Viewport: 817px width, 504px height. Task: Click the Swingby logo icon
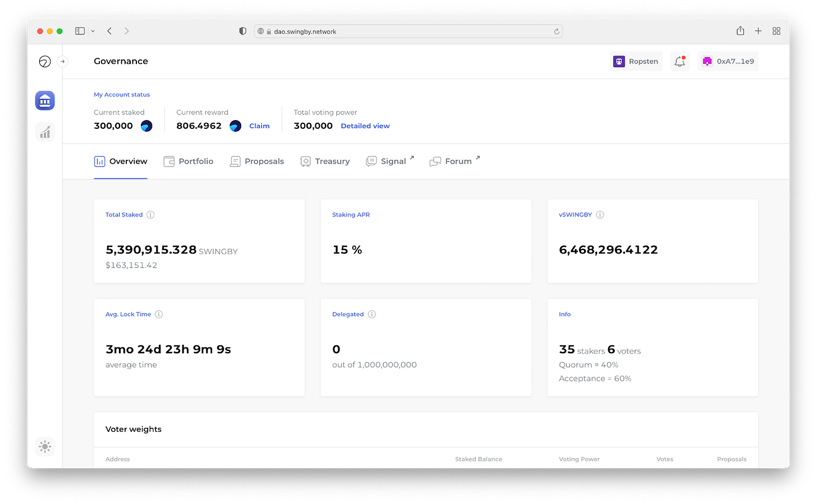[45, 62]
